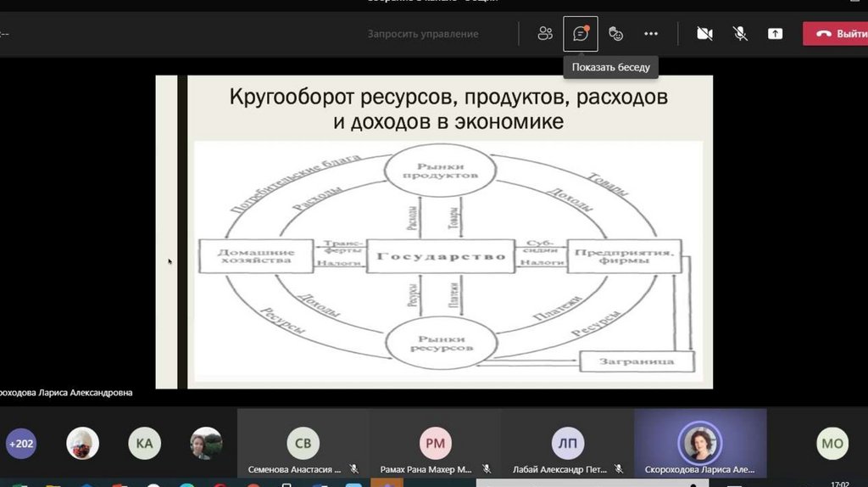Select presenter Скороходова Лариса video tile
The width and height of the screenshot is (868, 487).
(700, 443)
